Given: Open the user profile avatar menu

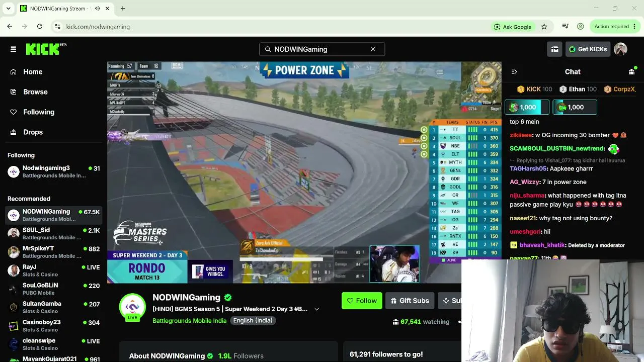Looking at the screenshot, I should pos(620,49).
